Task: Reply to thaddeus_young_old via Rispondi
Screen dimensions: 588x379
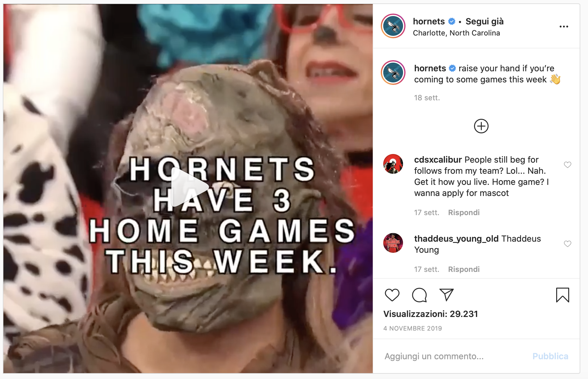Action: coord(464,269)
